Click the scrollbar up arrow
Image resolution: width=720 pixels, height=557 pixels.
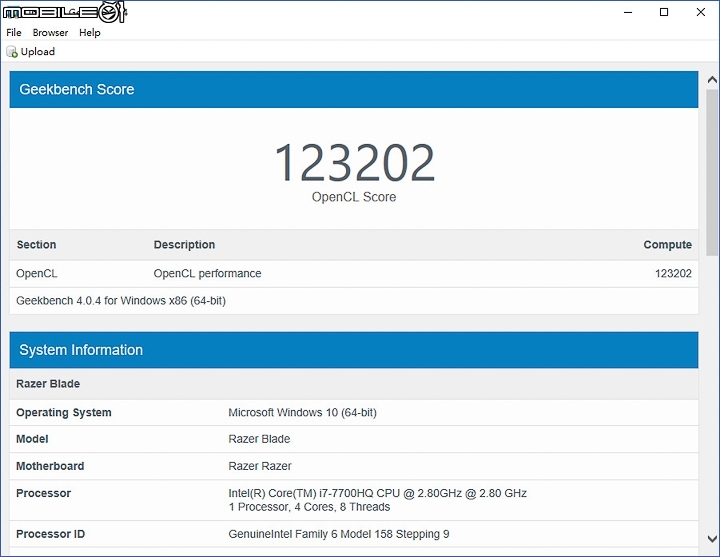[x=712, y=80]
